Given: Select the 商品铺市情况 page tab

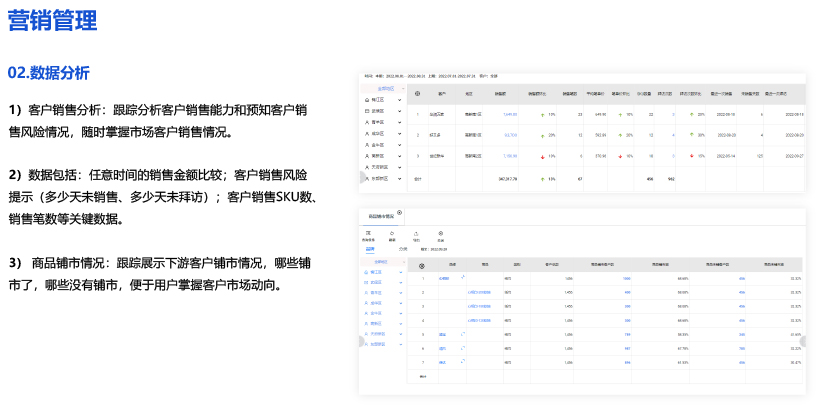Looking at the screenshot, I should pos(380,215).
